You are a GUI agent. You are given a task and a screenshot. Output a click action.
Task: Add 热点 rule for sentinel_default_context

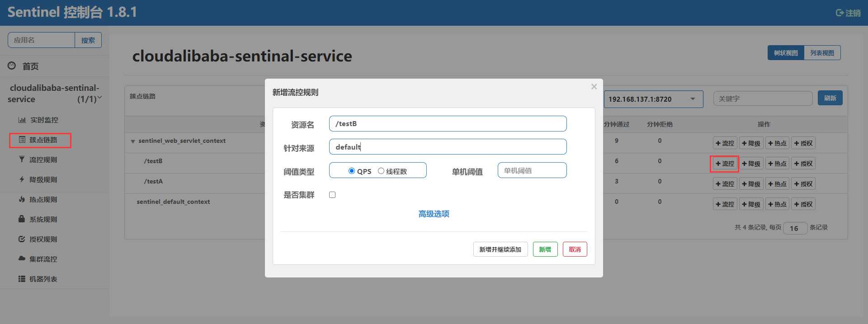point(778,204)
